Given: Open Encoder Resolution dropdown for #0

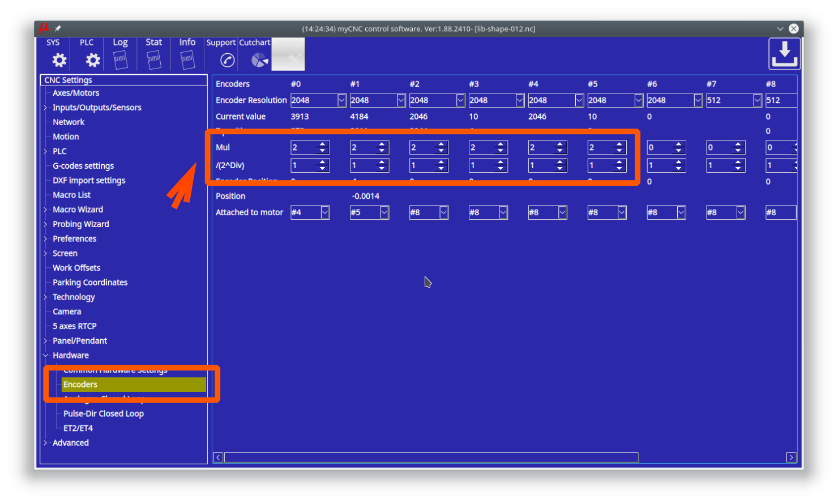Looking at the screenshot, I should point(341,100).
